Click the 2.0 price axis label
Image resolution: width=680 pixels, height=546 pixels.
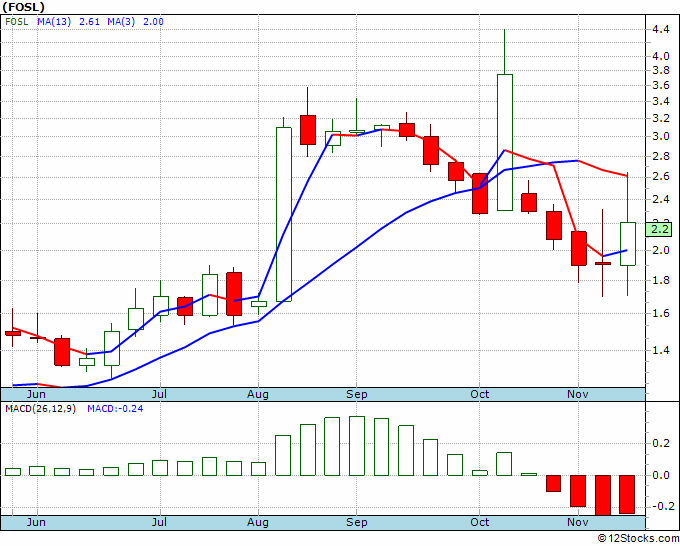click(x=660, y=250)
